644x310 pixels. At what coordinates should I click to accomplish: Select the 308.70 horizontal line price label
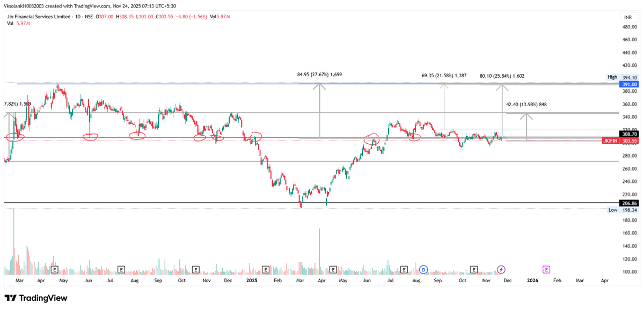[630, 134]
